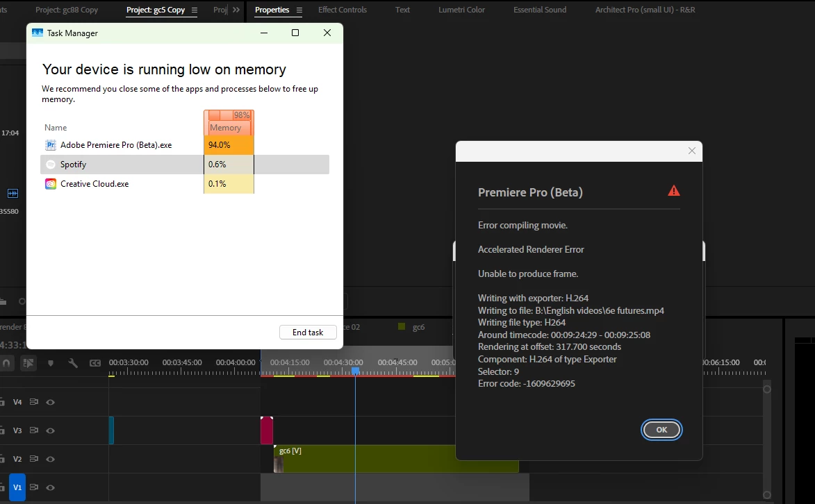Toggle the Snap in Timeline magnet icon

(6, 363)
